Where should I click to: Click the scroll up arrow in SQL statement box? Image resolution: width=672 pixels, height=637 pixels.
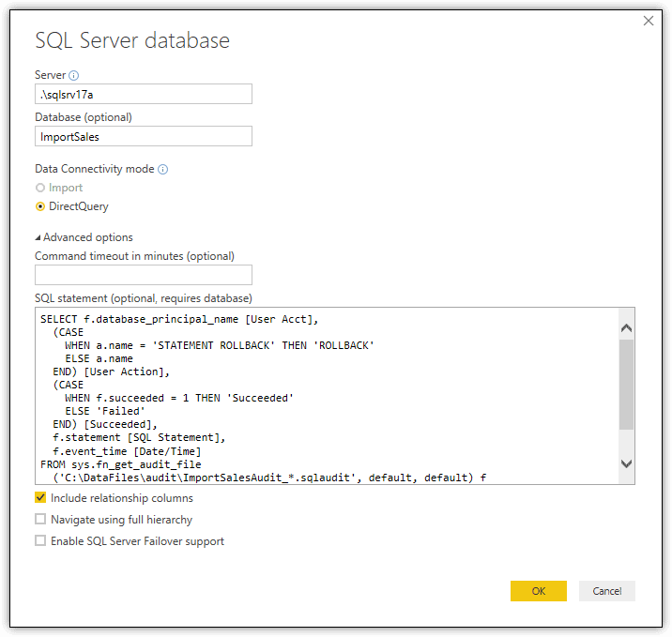click(626, 328)
